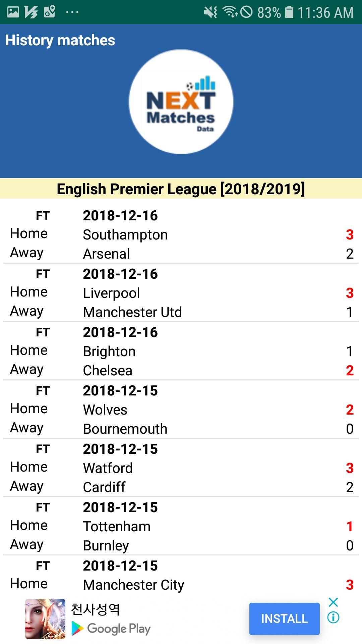
Task: Open the Southampton vs Arsenal match
Action: pos(181,235)
